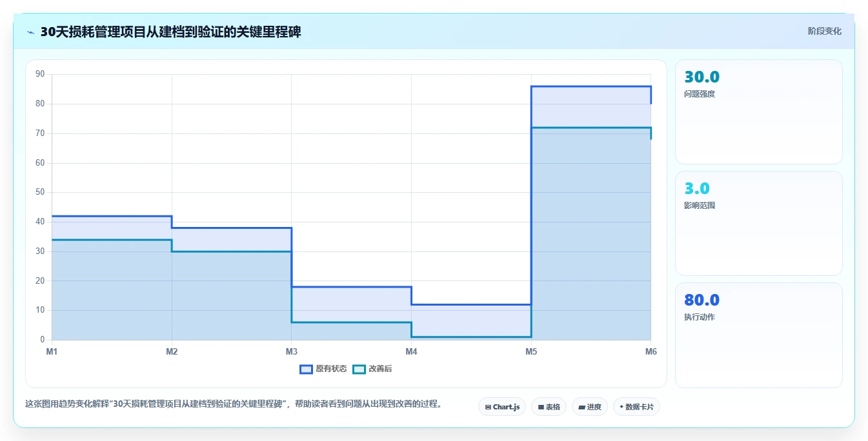868x441 pixels.
Task: Click the 问题强度 label text
Action: click(700, 94)
